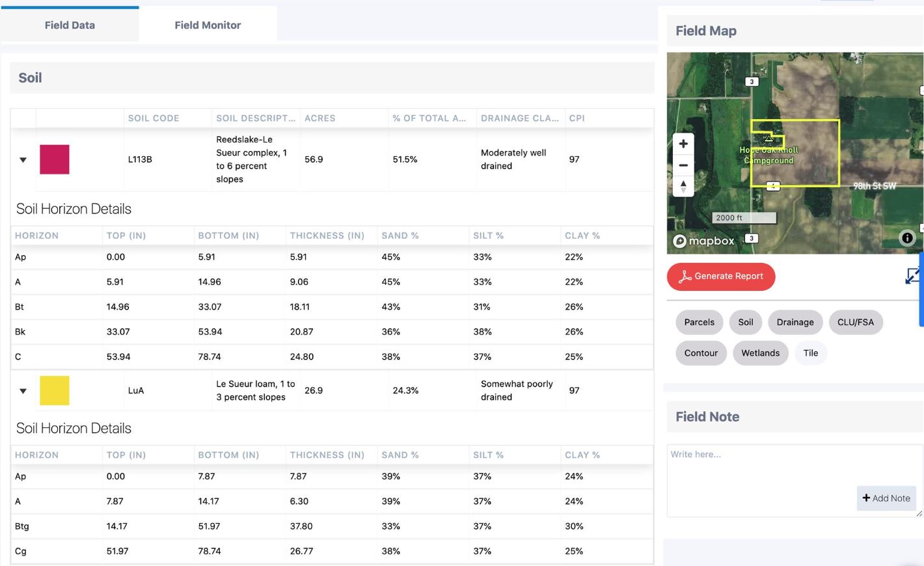Zoom in on the field map
This screenshot has width=924, height=566.
683,144
